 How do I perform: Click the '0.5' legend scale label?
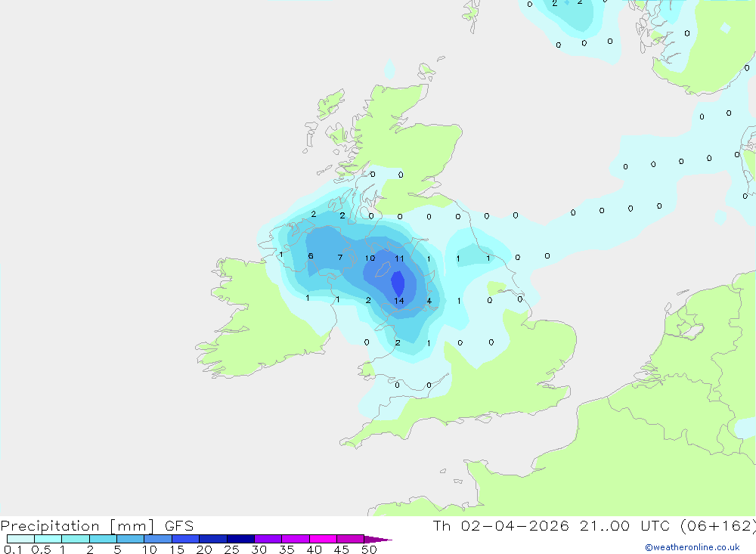[41, 549]
